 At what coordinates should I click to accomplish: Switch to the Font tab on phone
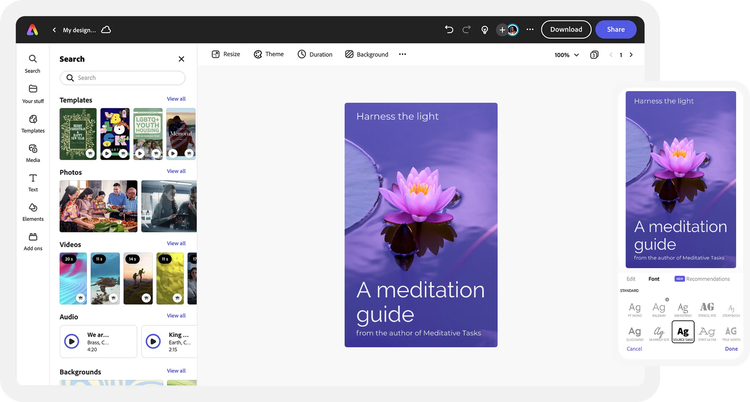click(654, 279)
